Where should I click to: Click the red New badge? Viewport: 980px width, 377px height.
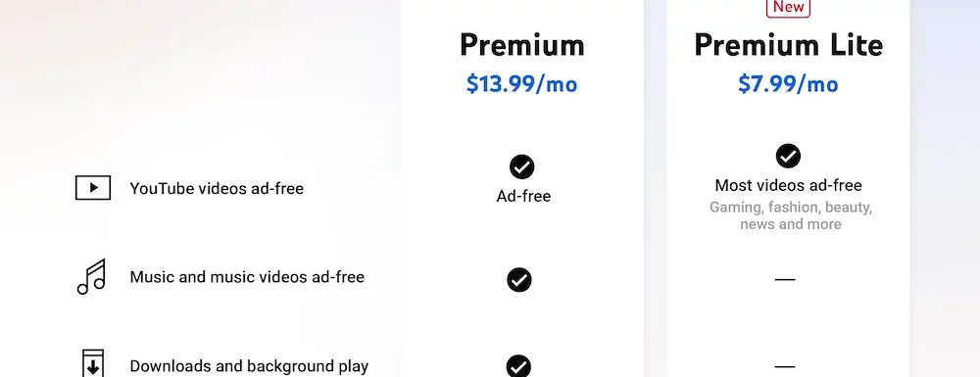(x=788, y=8)
